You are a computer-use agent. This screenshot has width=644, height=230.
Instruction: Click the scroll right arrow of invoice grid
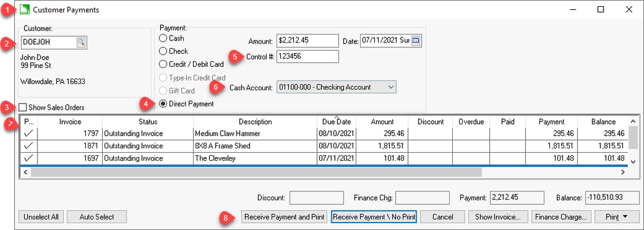pos(623,173)
